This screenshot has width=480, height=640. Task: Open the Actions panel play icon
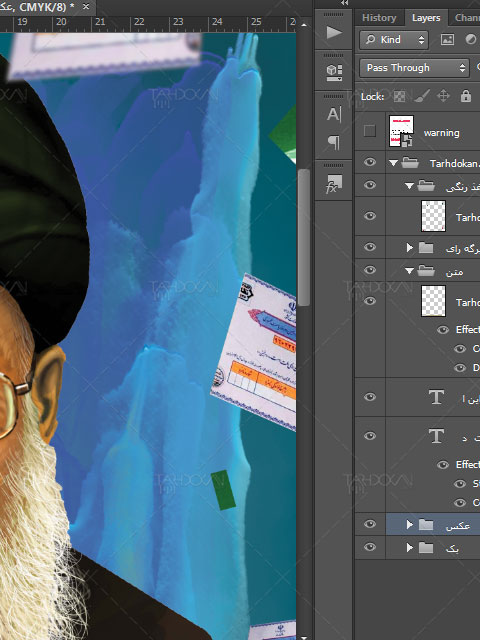pos(334,32)
